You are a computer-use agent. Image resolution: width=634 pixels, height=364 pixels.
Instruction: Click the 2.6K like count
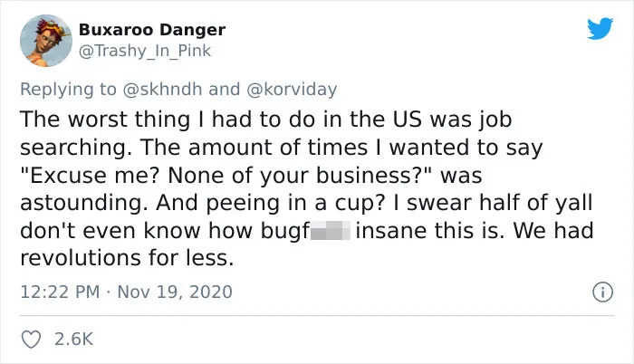click(74, 340)
